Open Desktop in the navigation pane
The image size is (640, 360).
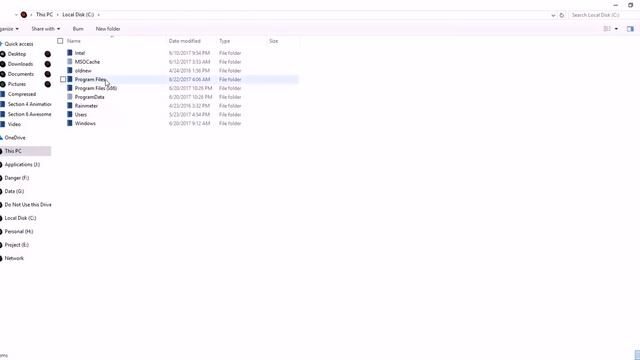point(17,54)
